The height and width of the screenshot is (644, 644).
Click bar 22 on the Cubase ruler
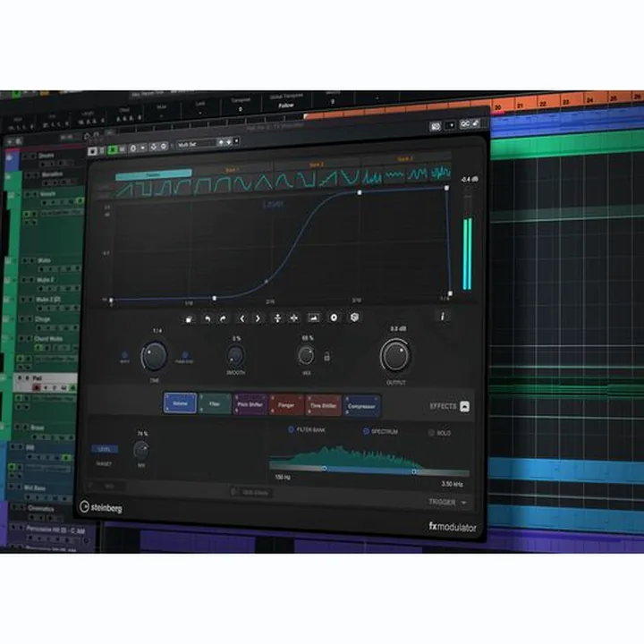pyautogui.click(x=543, y=104)
